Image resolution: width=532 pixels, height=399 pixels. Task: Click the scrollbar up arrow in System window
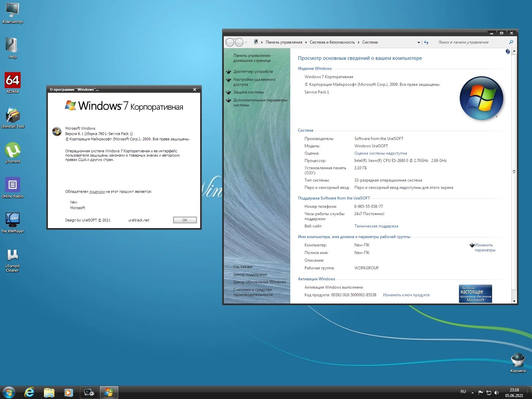coord(514,51)
